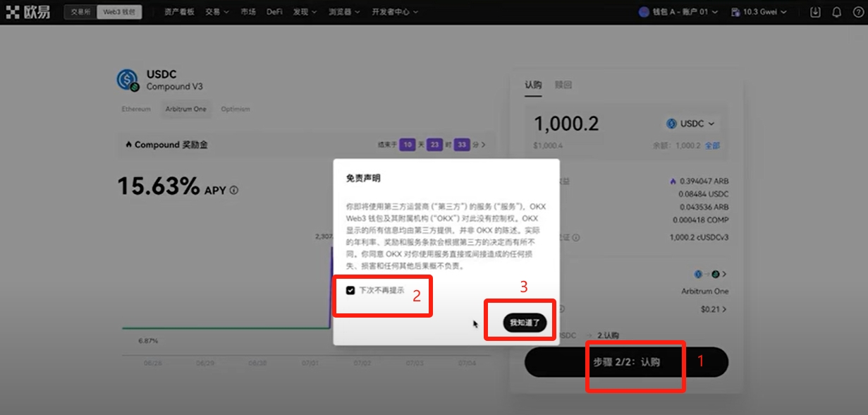Click the APY info icon
Screen dimensions: 868x415
click(x=233, y=190)
